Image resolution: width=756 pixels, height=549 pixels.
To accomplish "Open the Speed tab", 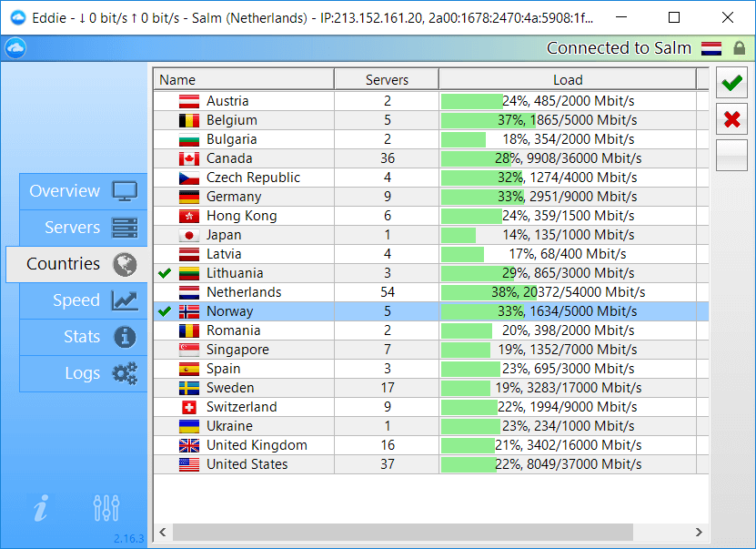I will (x=84, y=300).
